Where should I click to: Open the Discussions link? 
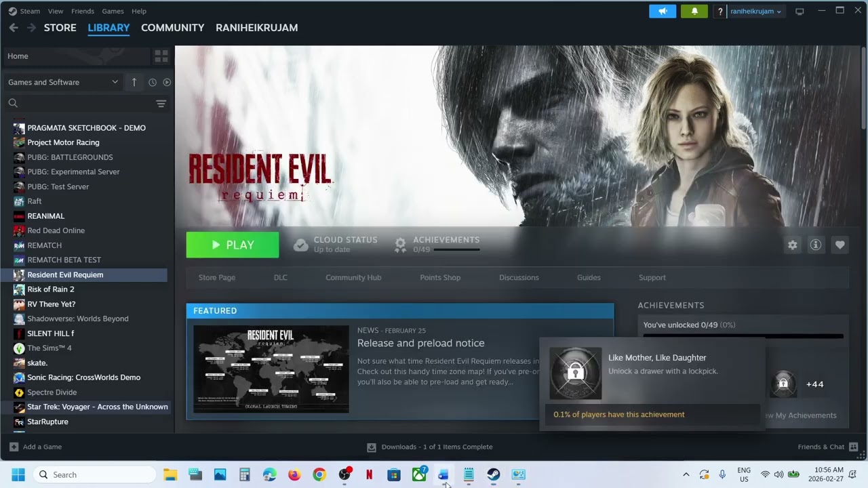(x=519, y=278)
